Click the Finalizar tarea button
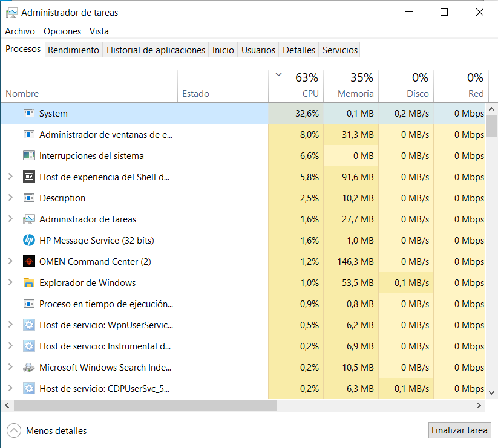Image resolution: width=498 pixels, height=448 pixels. (x=459, y=430)
